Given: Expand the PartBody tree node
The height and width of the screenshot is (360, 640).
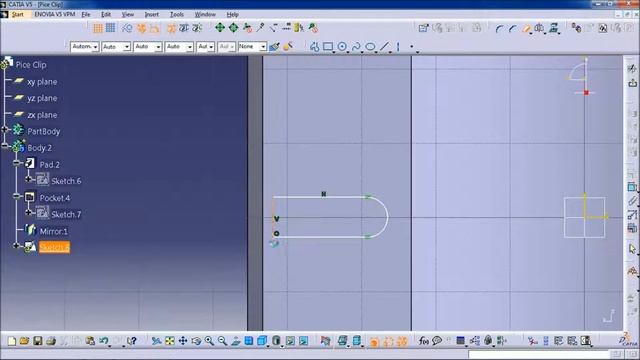Looking at the screenshot, I should click(4, 129).
